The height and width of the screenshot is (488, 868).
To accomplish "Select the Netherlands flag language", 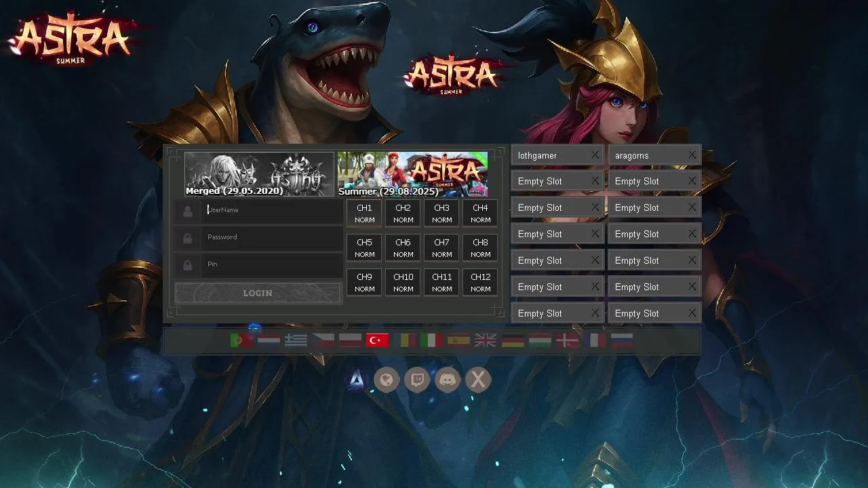I will coord(269,340).
